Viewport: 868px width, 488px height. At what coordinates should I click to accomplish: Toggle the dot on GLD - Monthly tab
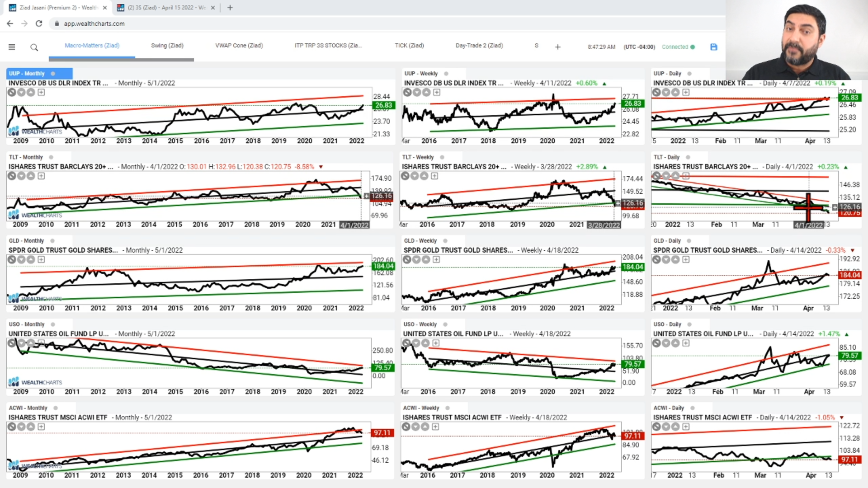pos(52,241)
